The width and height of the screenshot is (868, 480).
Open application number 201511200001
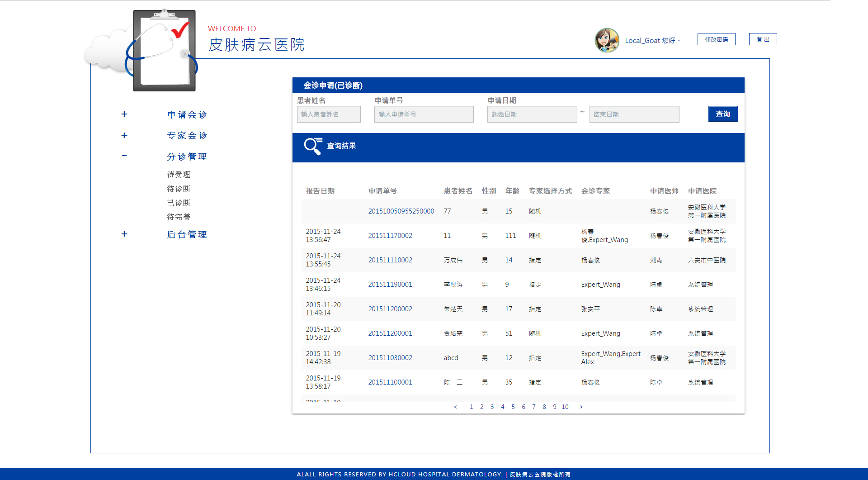tap(390, 333)
